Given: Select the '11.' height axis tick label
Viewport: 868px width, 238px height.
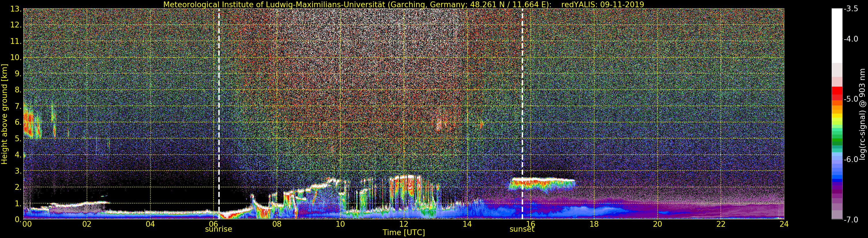Looking at the screenshot, I should [16, 41].
